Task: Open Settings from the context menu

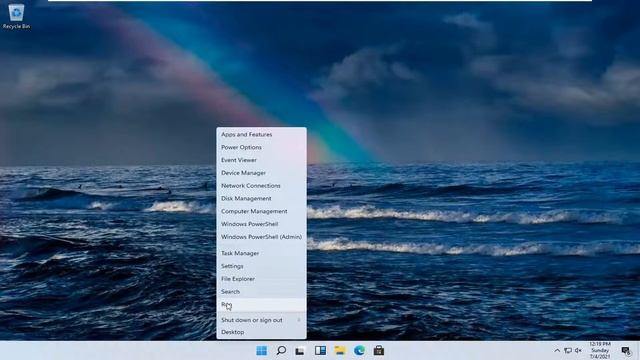Action: (261, 266)
